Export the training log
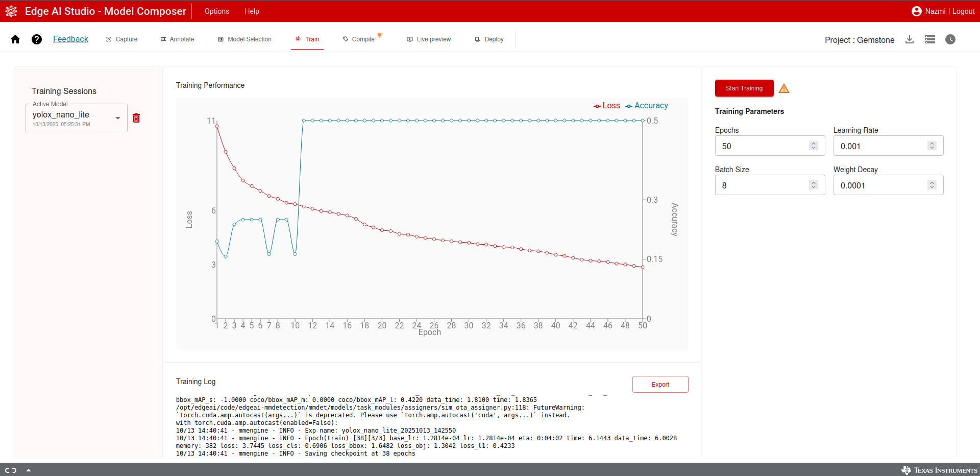Screen dimensions: 980x476 click(660, 385)
